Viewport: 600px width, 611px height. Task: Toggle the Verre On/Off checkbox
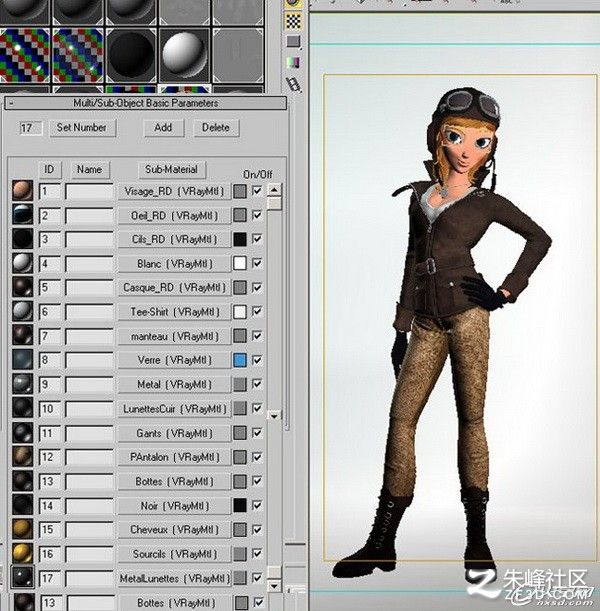(x=257, y=360)
